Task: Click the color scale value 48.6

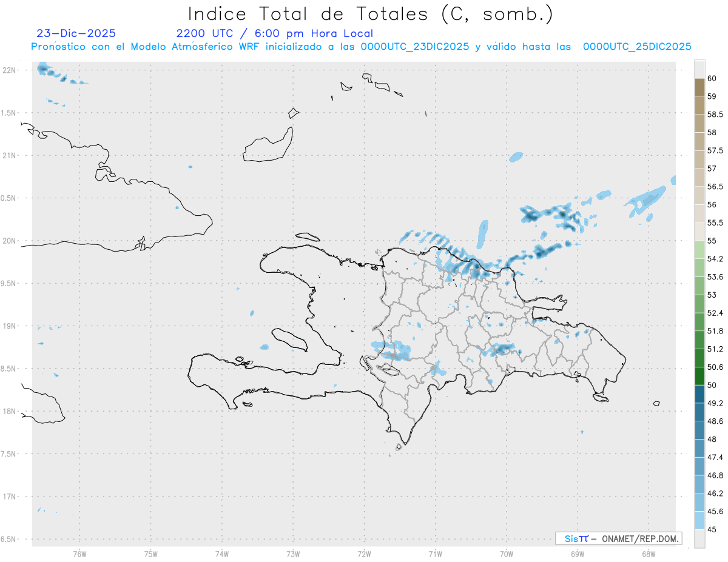Action: pos(715,421)
